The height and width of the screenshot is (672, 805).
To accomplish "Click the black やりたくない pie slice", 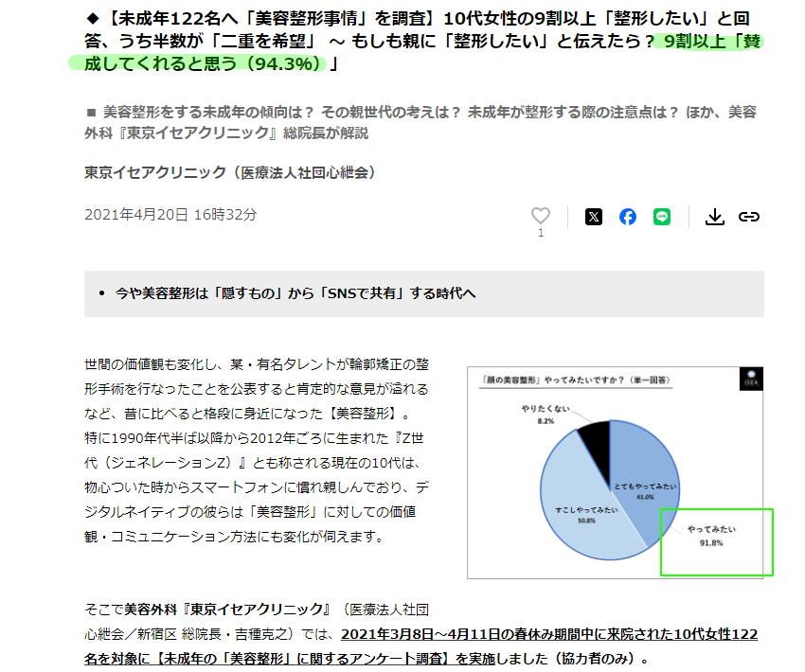I will (x=594, y=438).
